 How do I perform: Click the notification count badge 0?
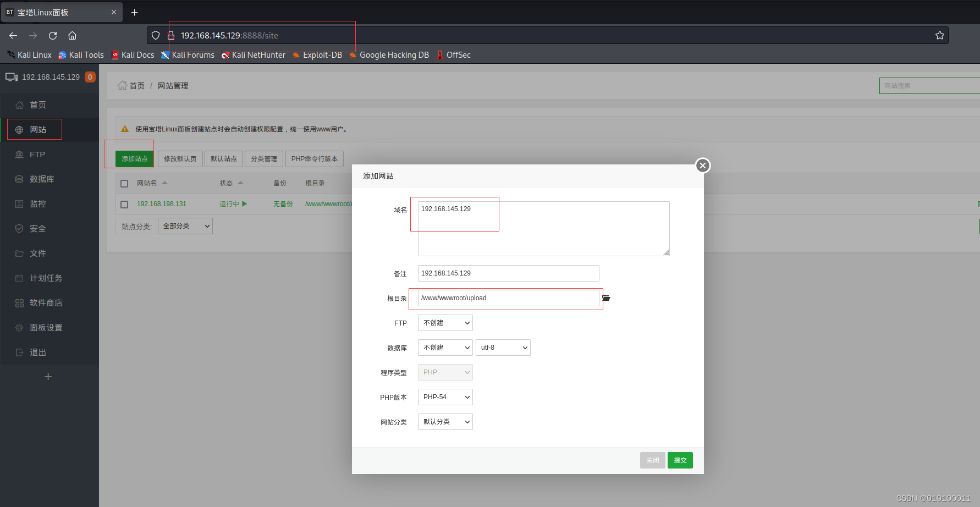tap(90, 77)
